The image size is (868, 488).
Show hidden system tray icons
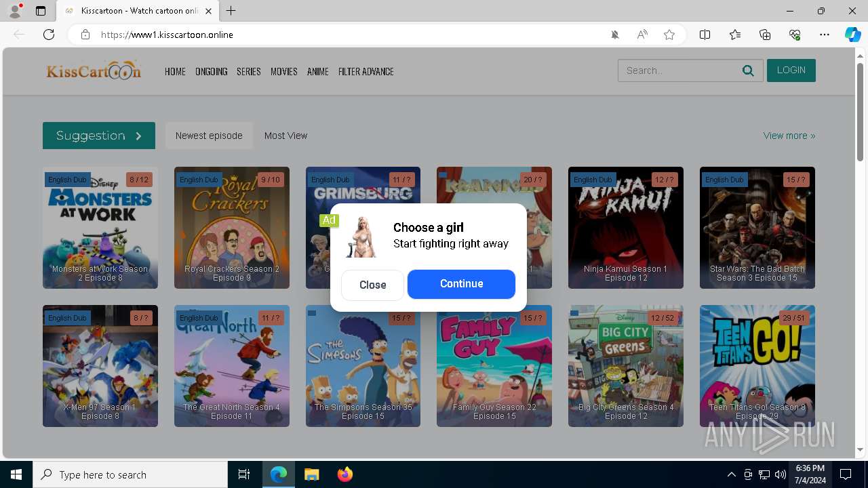731,474
